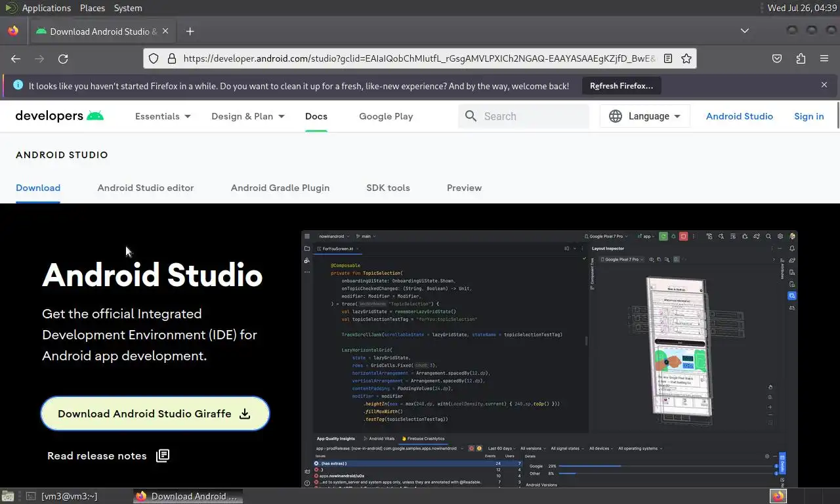Focus the Search input field

pyautogui.click(x=524, y=116)
